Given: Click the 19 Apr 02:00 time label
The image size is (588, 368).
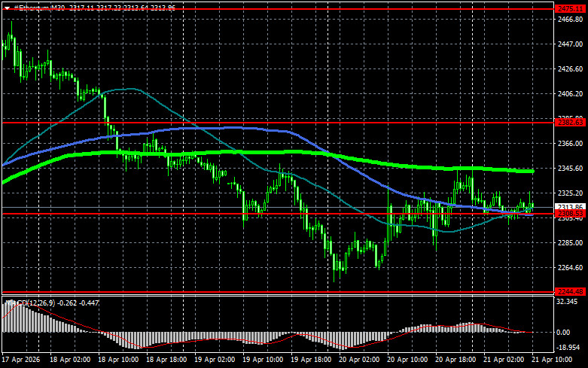Looking at the screenshot, I should click(x=215, y=360).
